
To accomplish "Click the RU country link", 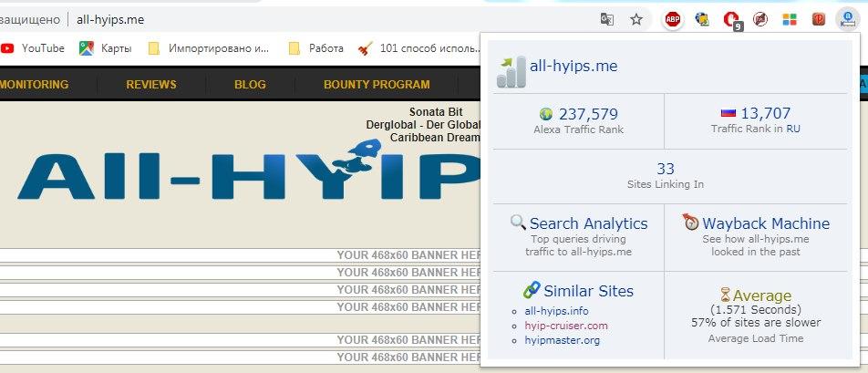I will 793,129.
